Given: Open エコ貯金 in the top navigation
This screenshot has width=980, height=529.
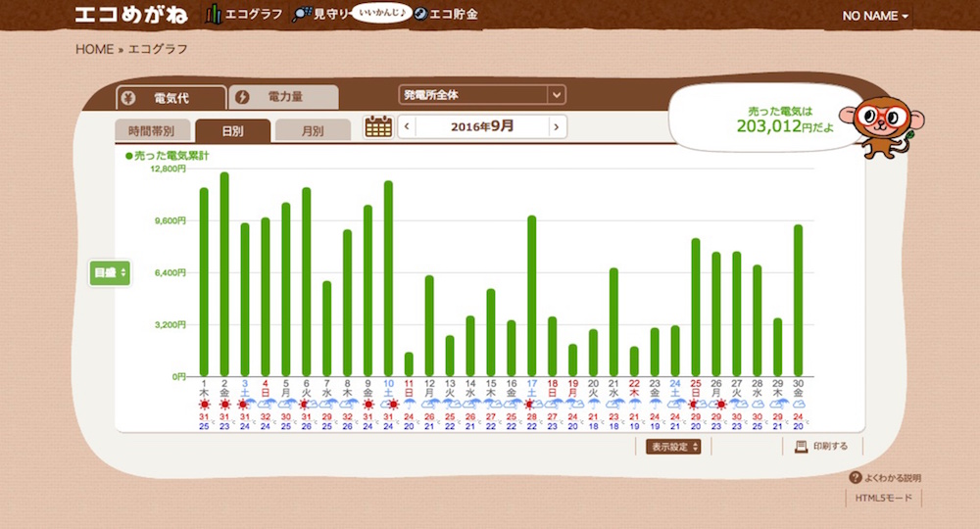Looking at the screenshot, I should coord(446,15).
